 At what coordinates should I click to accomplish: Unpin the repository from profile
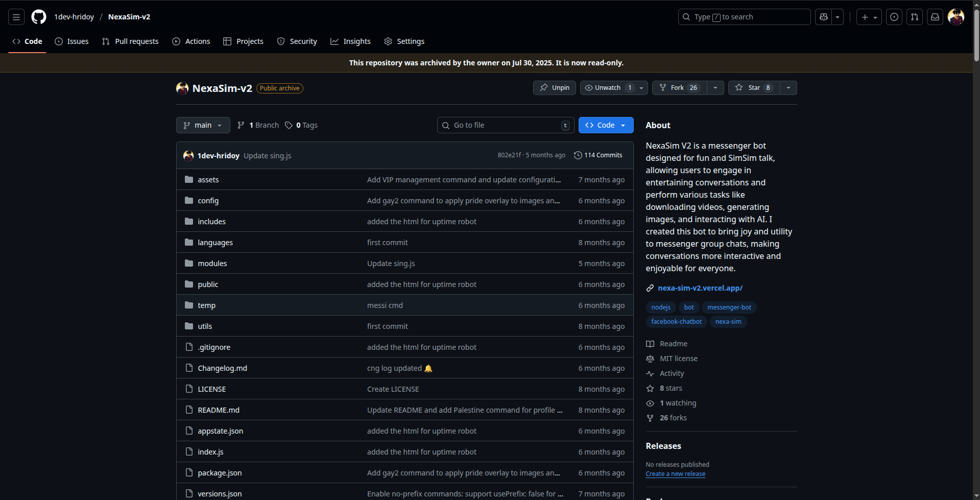pyautogui.click(x=555, y=88)
